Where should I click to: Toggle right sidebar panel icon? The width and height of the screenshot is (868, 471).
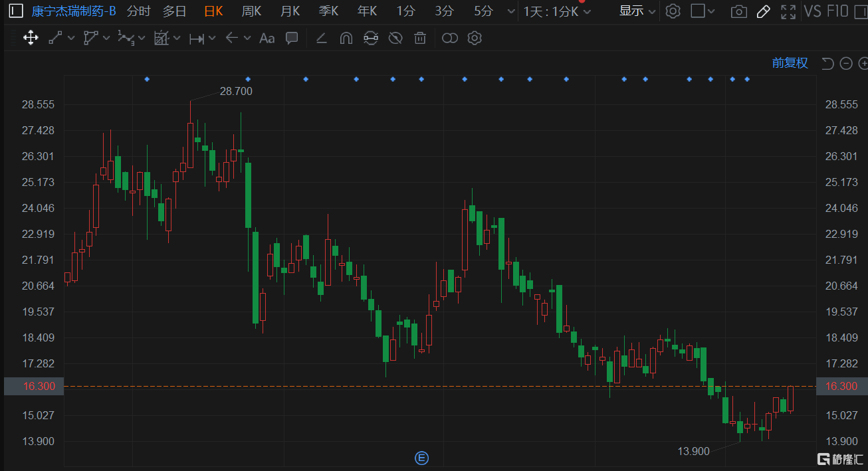pos(861,11)
